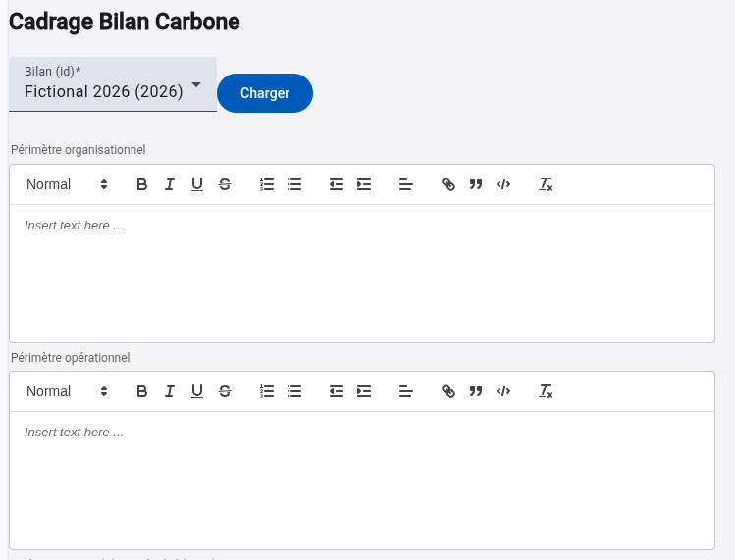Viewport: 735px width, 560px height.
Task: Expand Normal heading dropdown in opérationnel editor
Action: pyautogui.click(x=67, y=391)
